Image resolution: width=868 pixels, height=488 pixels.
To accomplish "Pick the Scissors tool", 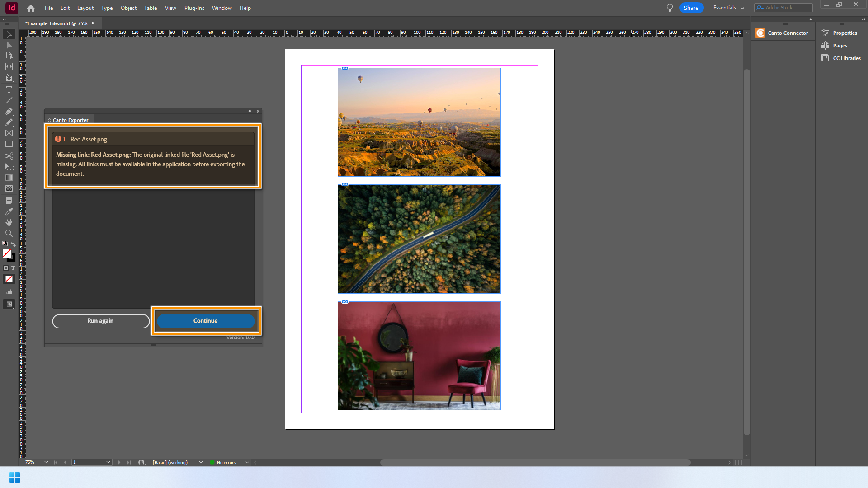I will [x=9, y=156].
